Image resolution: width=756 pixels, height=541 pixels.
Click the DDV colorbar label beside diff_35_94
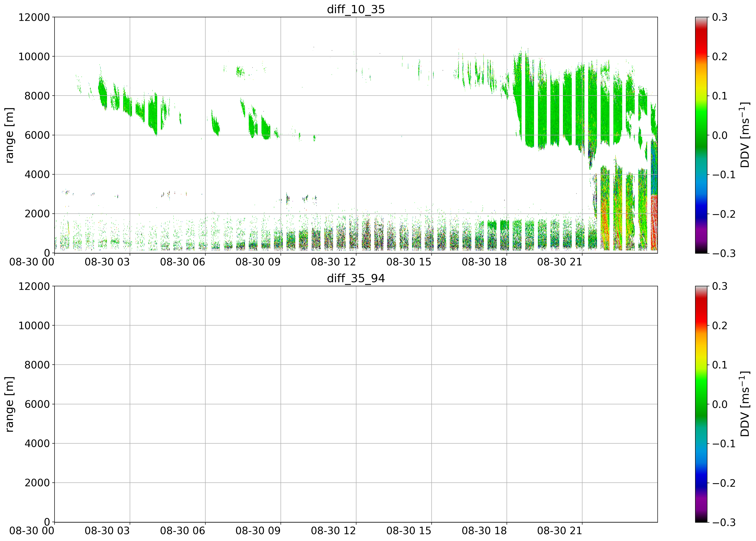[x=744, y=404]
